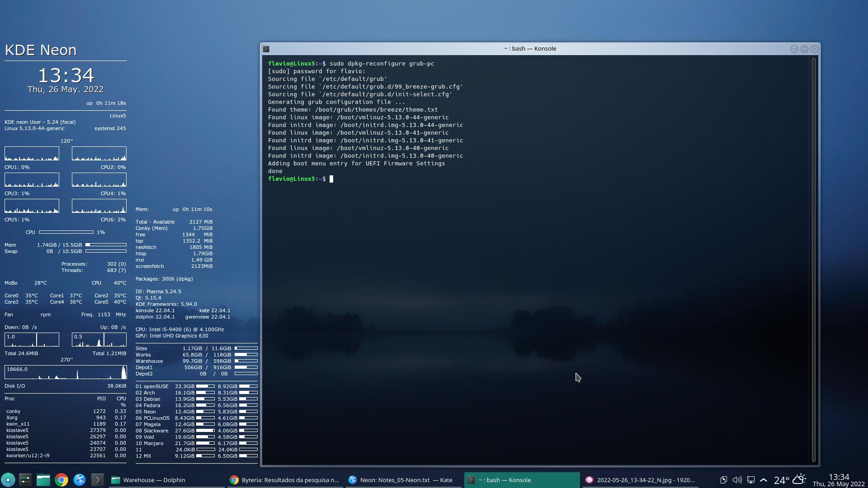Click vmlinuz-5.13.0-44-generic line in terminal
The width and height of the screenshot is (868, 488).
tap(358, 117)
